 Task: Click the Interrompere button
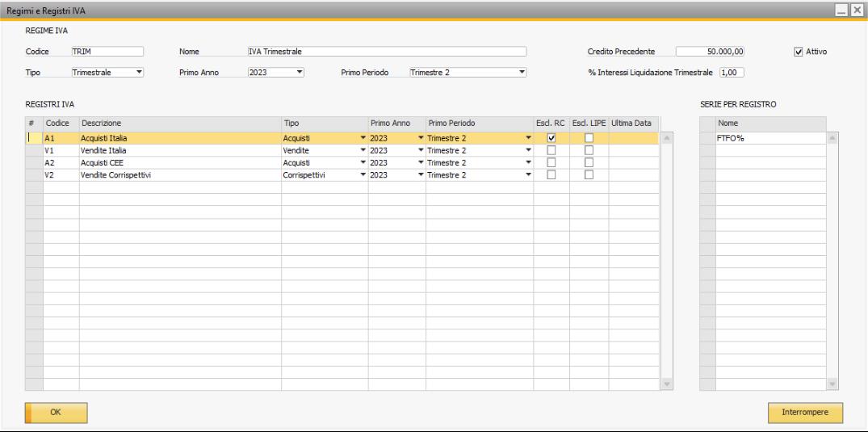(806, 413)
